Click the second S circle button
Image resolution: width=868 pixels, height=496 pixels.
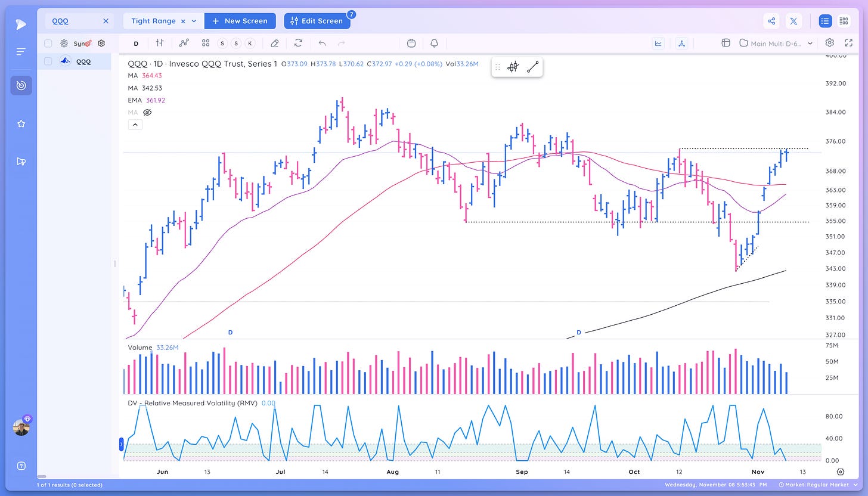tap(236, 44)
